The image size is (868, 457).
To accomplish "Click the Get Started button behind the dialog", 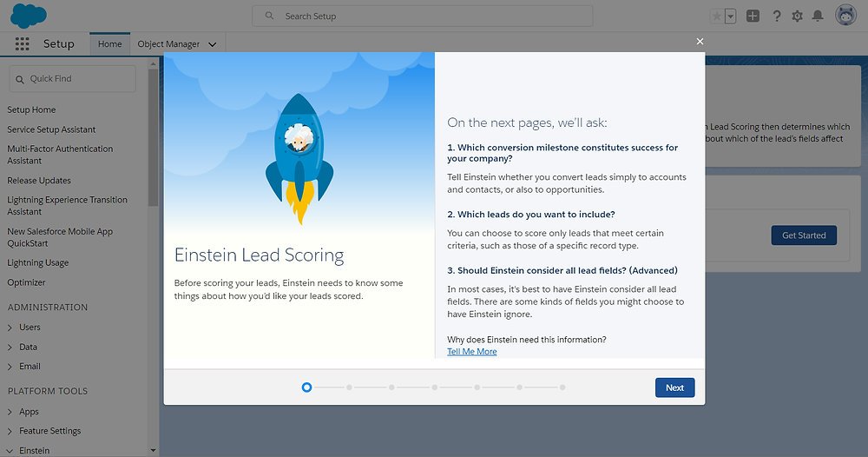I will (804, 235).
